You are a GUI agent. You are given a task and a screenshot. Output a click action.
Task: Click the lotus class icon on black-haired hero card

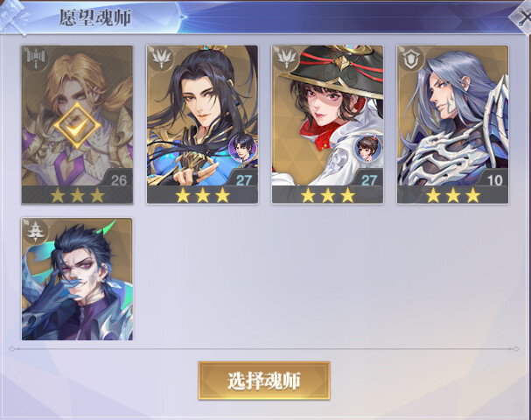161,59
